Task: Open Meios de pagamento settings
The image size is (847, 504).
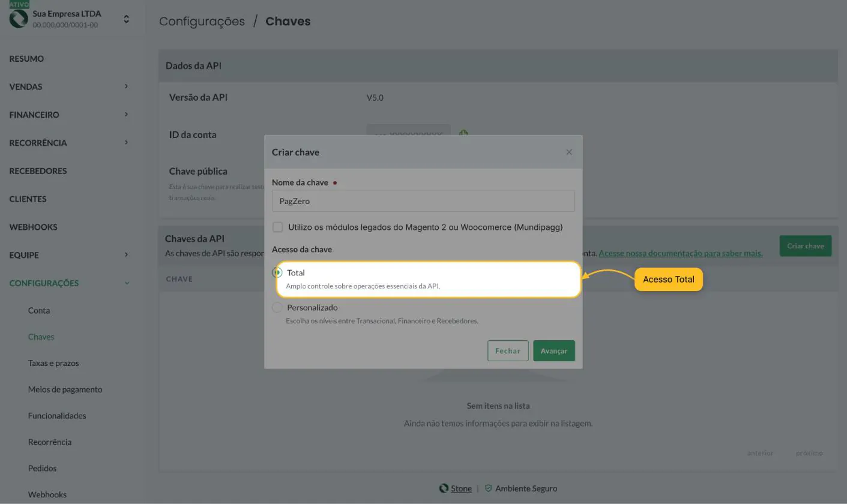Action: 65,389
